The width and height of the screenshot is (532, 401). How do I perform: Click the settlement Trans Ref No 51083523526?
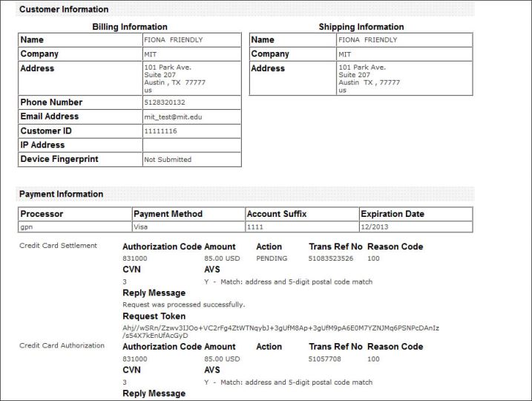[x=331, y=258]
